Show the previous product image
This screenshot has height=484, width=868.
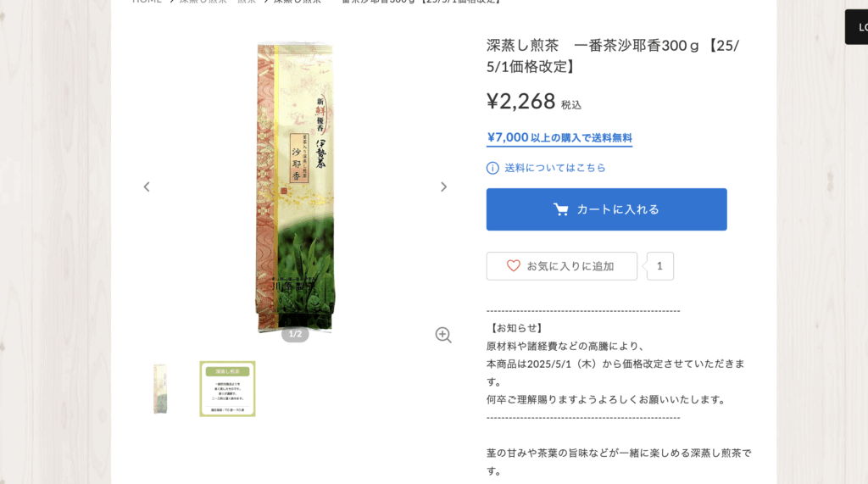[x=147, y=187]
